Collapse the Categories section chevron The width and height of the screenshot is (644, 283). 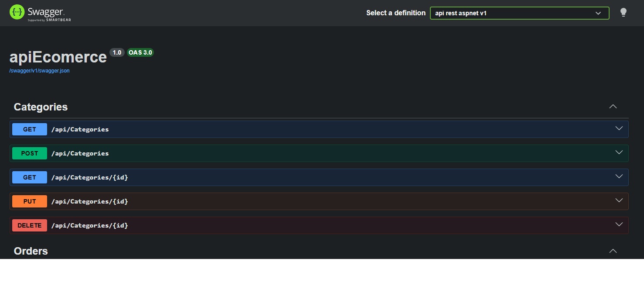[x=613, y=107]
